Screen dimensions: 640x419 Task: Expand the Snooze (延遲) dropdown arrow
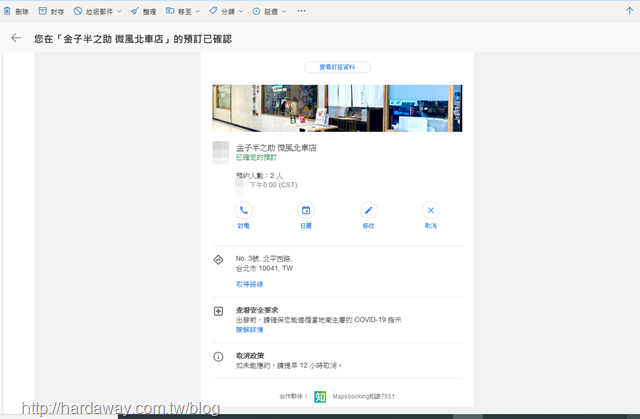point(284,11)
